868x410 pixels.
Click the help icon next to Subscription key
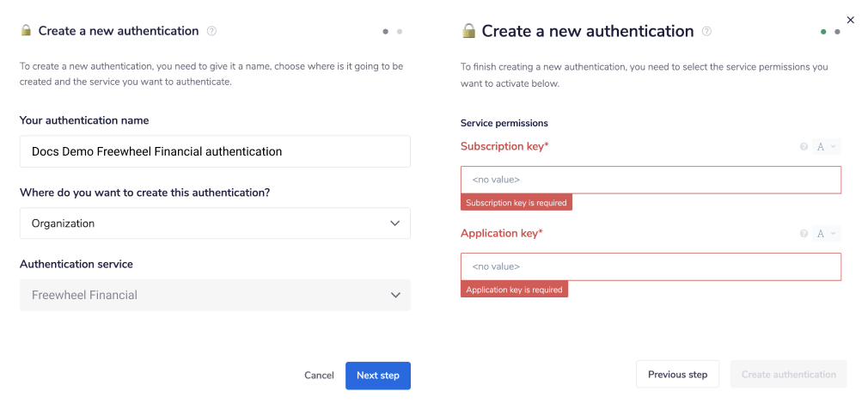coord(804,147)
